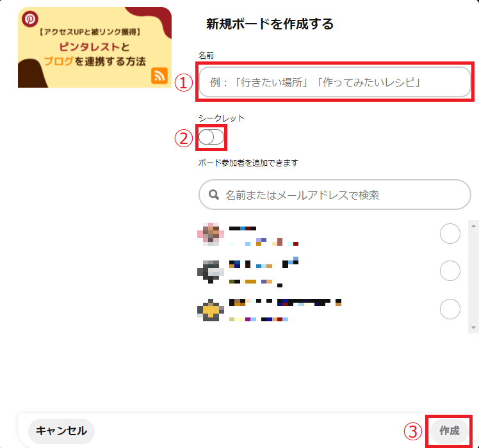This screenshot has height=448, width=479.
Task: Select the second collaborator's radio circle
Action: (x=450, y=271)
